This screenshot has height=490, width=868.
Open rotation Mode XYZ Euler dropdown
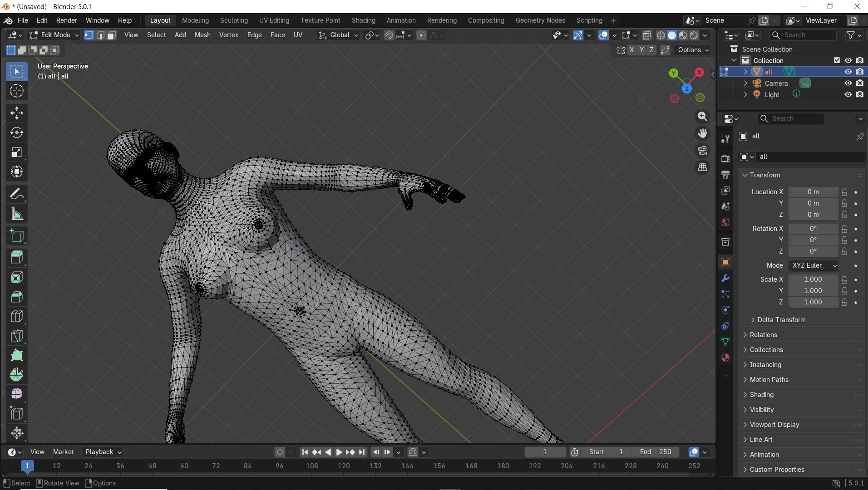tap(814, 265)
